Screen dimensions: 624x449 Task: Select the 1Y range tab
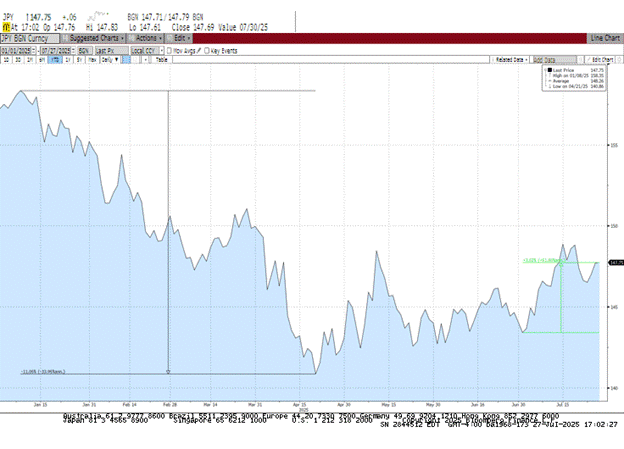(68, 60)
